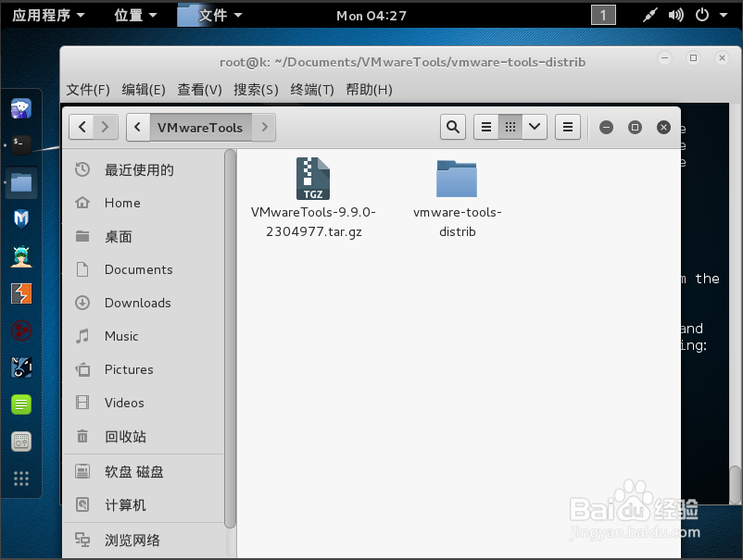This screenshot has height=560, width=743.
Task: Launch the Metasploit dock icon
Action: pos(21,218)
